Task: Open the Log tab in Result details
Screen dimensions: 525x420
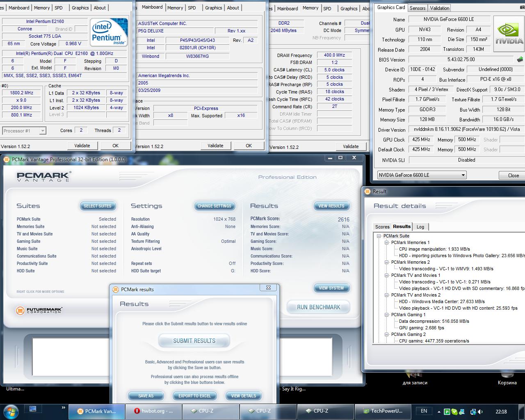Action: click(420, 227)
